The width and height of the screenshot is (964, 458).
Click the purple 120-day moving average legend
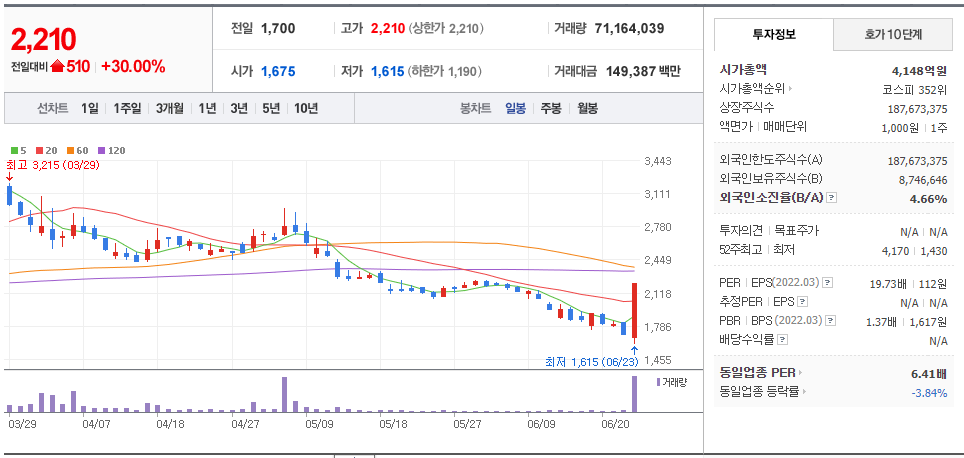pyautogui.click(x=111, y=150)
